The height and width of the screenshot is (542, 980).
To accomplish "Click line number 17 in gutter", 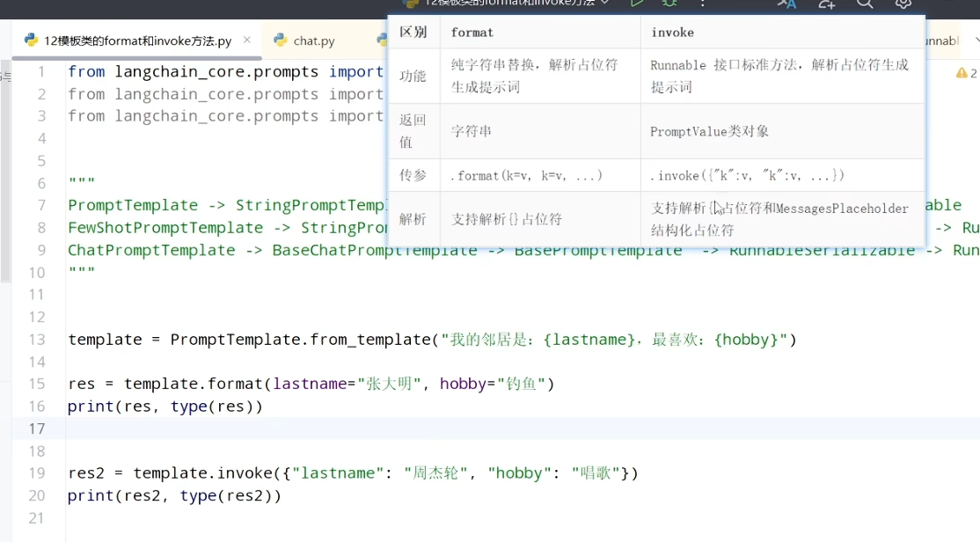I will (x=37, y=428).
